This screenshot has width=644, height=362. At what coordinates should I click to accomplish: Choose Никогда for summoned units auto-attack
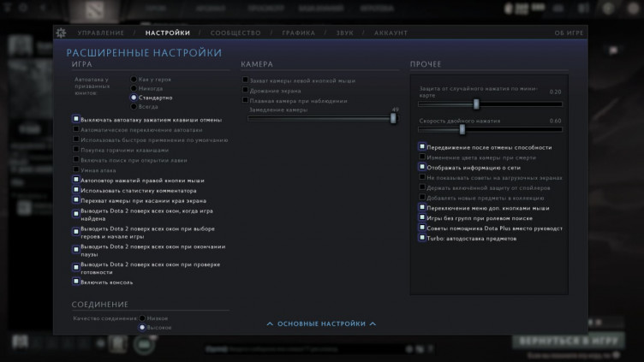click(x=134, y=88)
